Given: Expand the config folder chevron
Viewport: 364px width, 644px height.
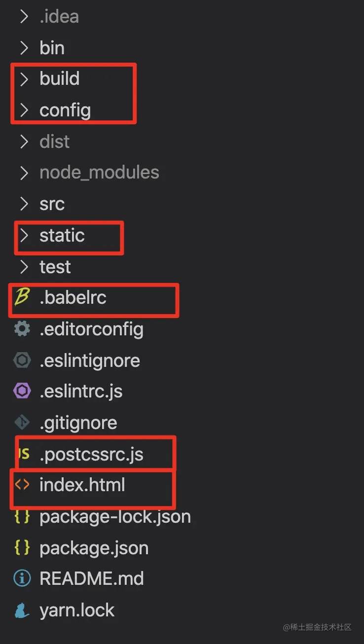Looking at the screenshot, I should (x=23, y=110).
